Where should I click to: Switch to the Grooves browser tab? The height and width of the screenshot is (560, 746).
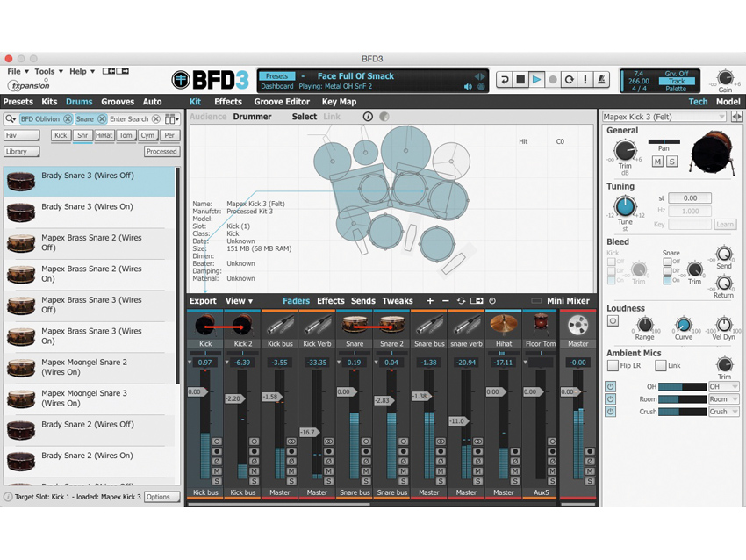(118, 102)
